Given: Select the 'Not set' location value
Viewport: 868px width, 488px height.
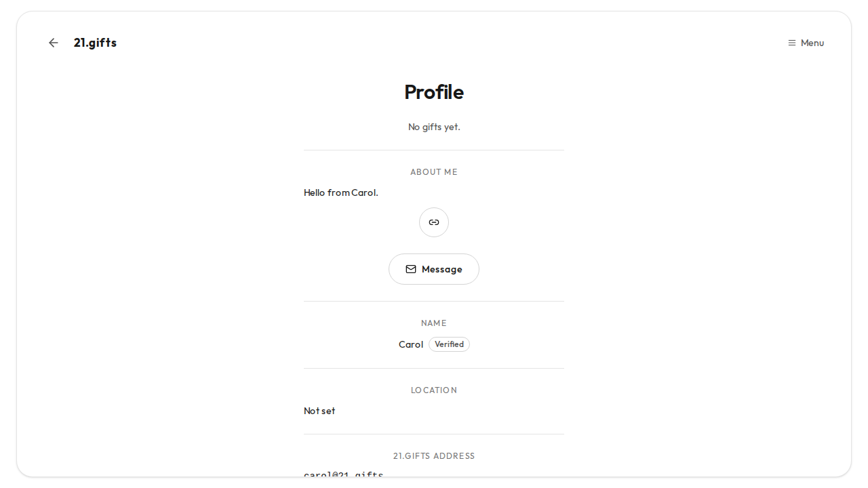Looking at the screenshot, I should click(319, 411).
